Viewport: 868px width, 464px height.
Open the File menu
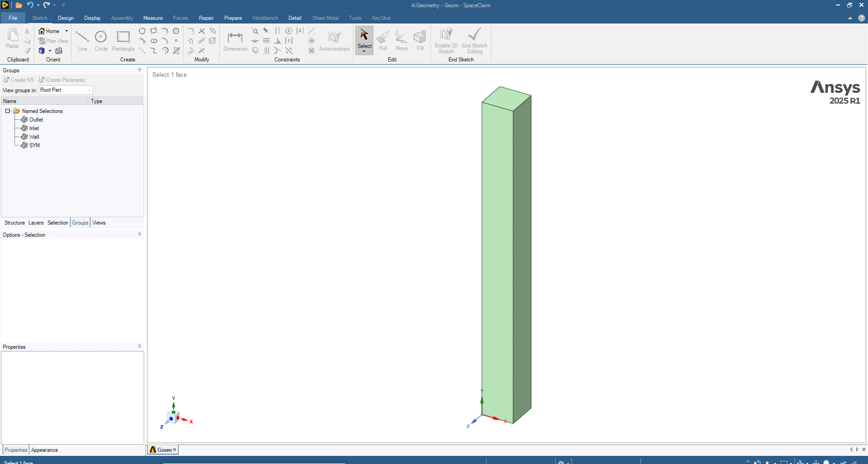pos(13,18)
